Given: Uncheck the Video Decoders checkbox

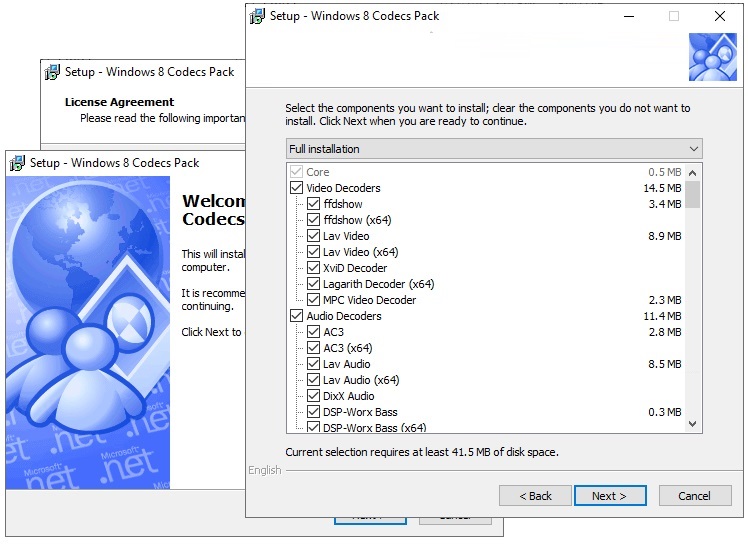Looking at the screenshot, I should (296, 188).
